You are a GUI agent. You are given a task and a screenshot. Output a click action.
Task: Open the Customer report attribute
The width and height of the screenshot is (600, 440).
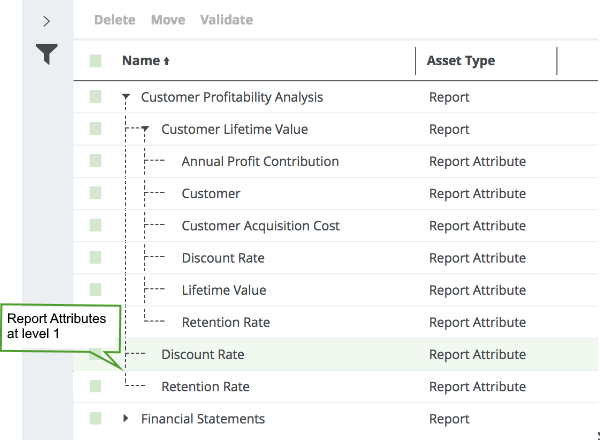[210, 194]
